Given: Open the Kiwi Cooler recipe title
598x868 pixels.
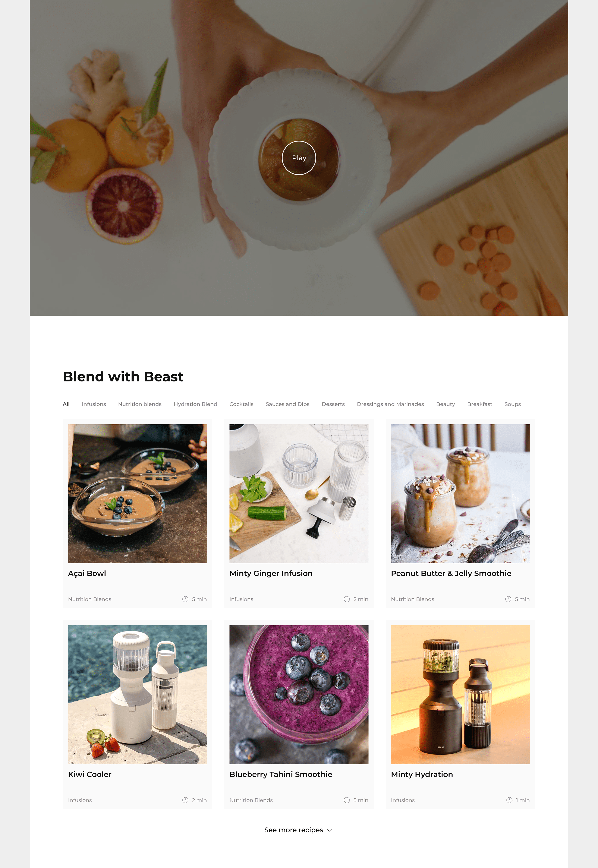Looking at the screenshot, I should [x=89, y=774].
